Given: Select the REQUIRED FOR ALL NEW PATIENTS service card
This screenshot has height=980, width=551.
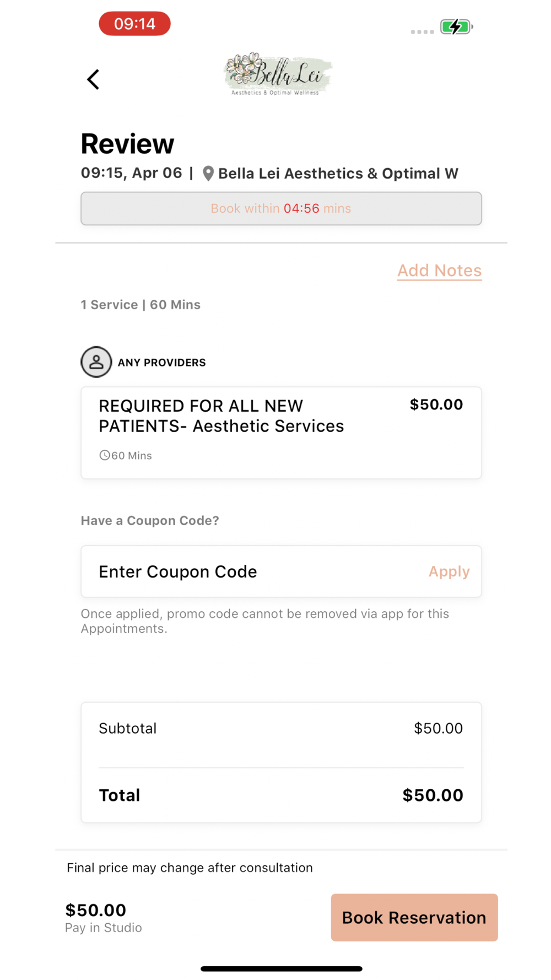Looking at the screenshot, I should coord(281,433).
